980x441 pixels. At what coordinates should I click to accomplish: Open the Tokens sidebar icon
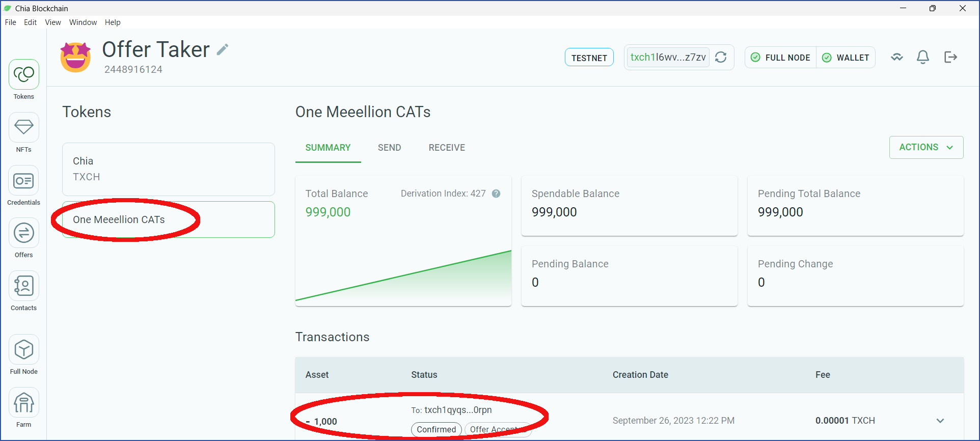(x=24, y=75)
